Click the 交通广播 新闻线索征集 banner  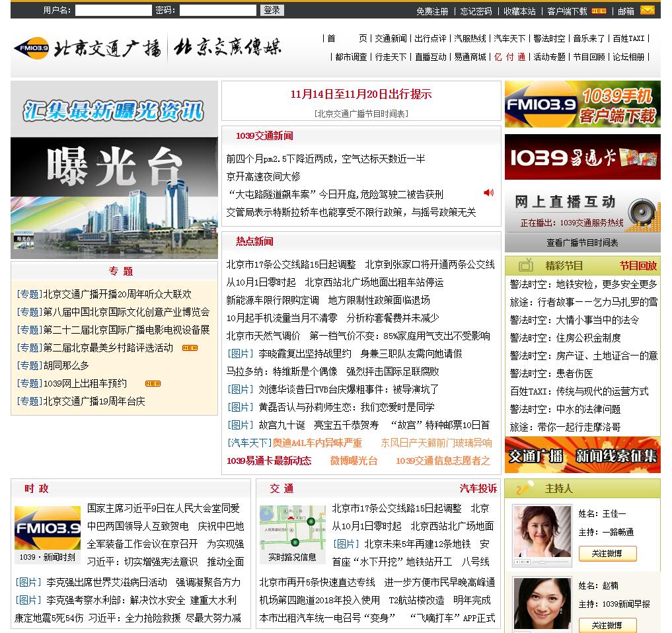pos(582,455)
